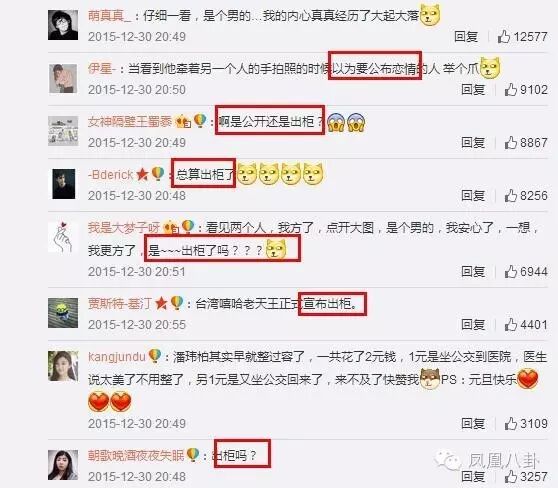The image size is (558, 488).
Task: Reply to kangjundu's comment
Action: pos(473,424)
